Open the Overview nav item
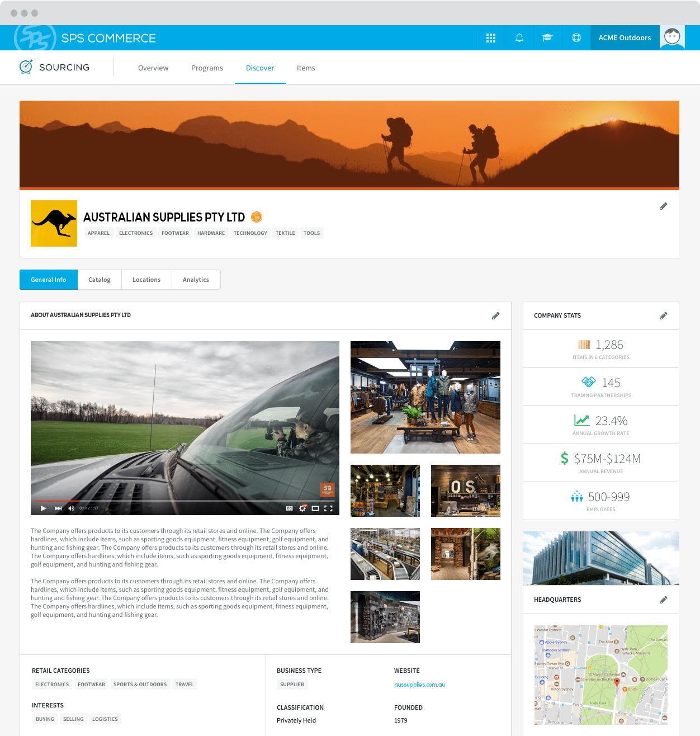700x736 pixels. coord(153,68)
